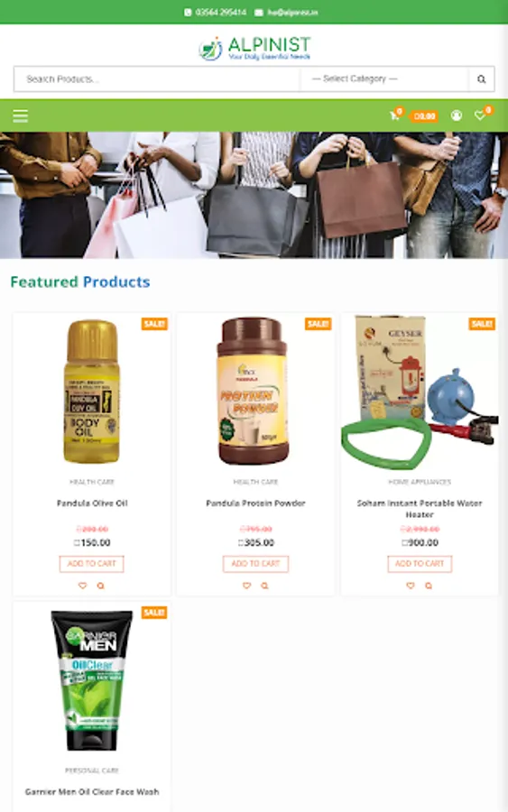
Task: Add Soham Water Heater to cart
Action: point(420,564)
